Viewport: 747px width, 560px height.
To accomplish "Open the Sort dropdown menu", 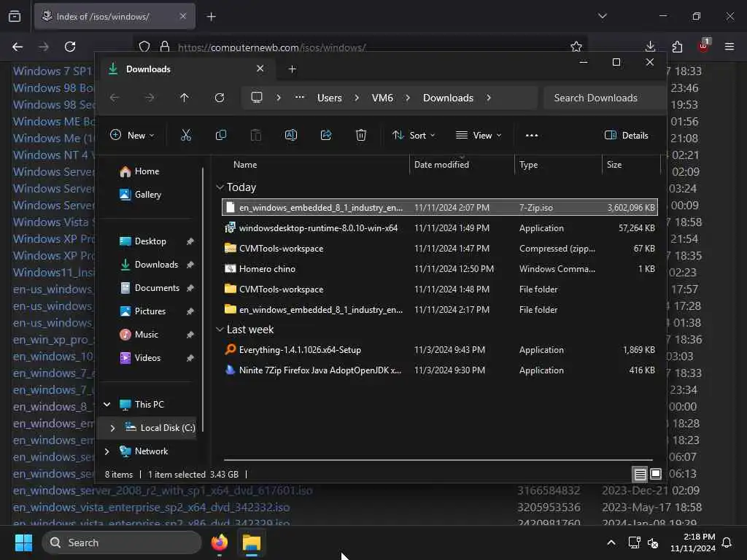I will point(414,135).
